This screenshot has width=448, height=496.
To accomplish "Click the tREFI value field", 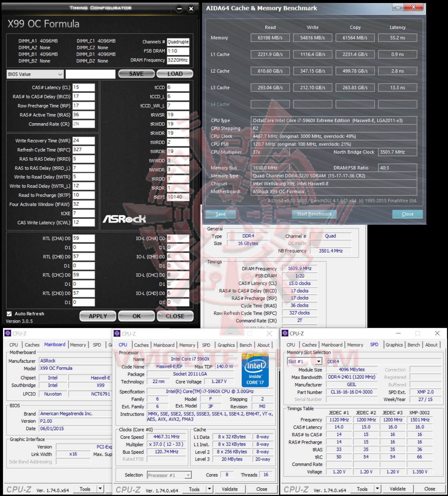I will pyautogui.click(x=178, y=197).
